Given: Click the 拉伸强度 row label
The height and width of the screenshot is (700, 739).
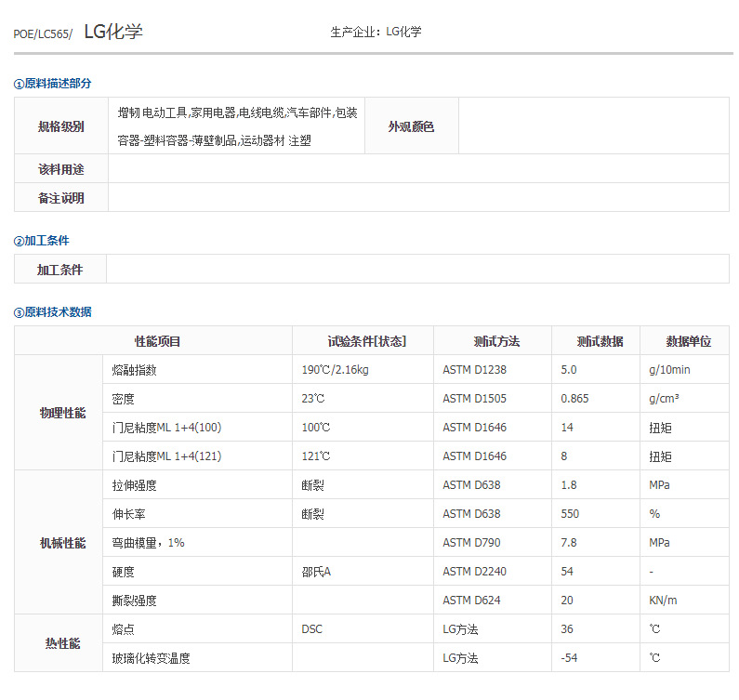Looking at the screenshot, I should coord(134,485).
